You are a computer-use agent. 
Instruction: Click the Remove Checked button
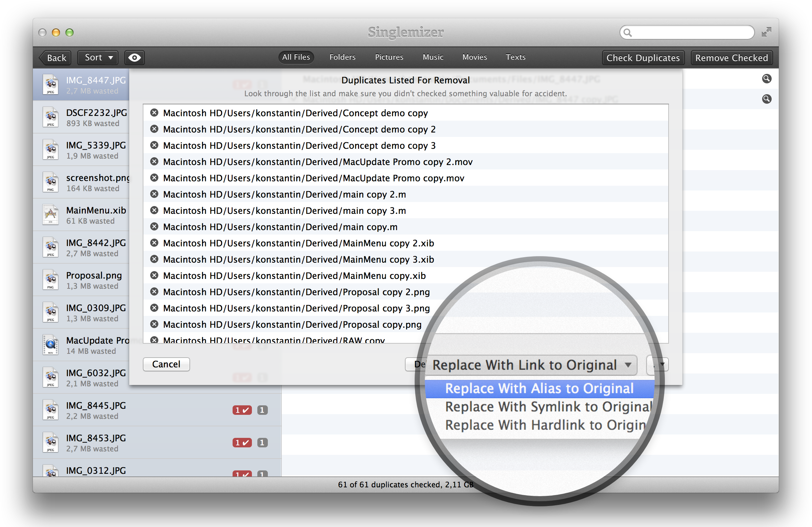tap(732, 58)
